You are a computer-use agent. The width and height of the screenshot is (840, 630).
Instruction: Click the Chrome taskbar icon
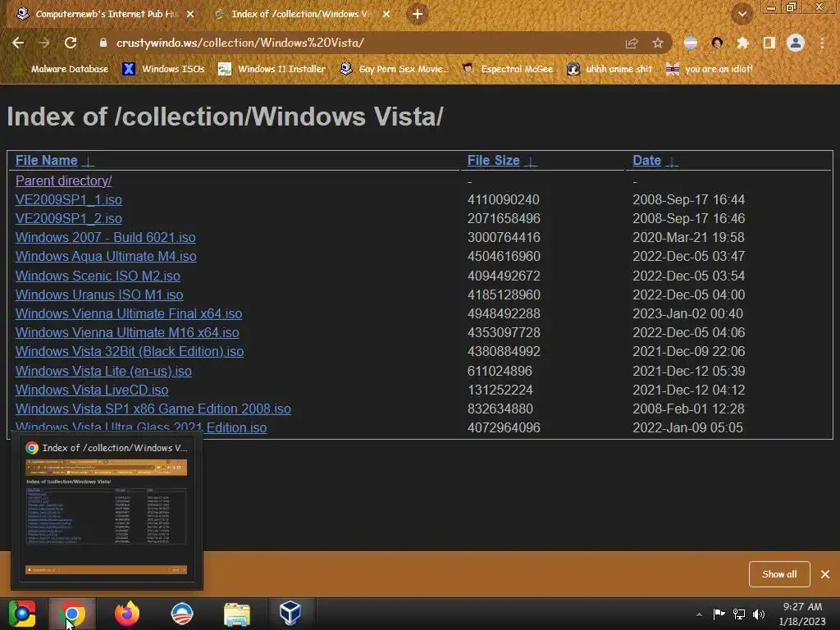(72, 614)
